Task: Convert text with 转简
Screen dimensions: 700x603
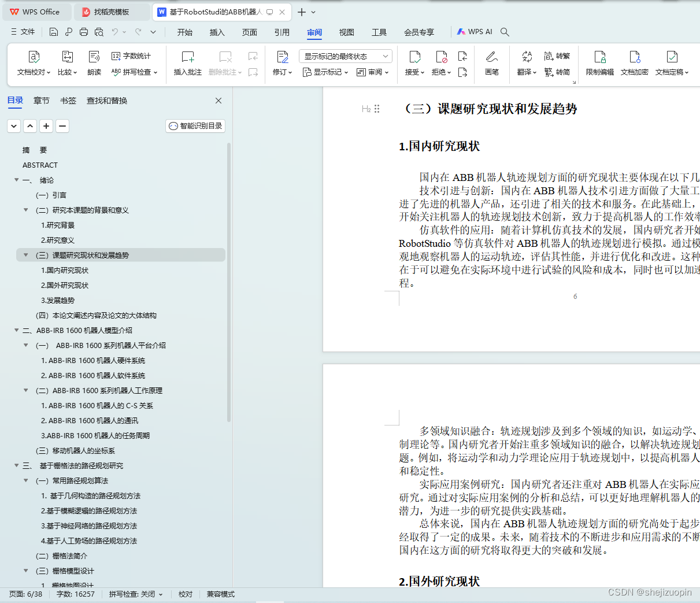Action: tap(557, 72)
